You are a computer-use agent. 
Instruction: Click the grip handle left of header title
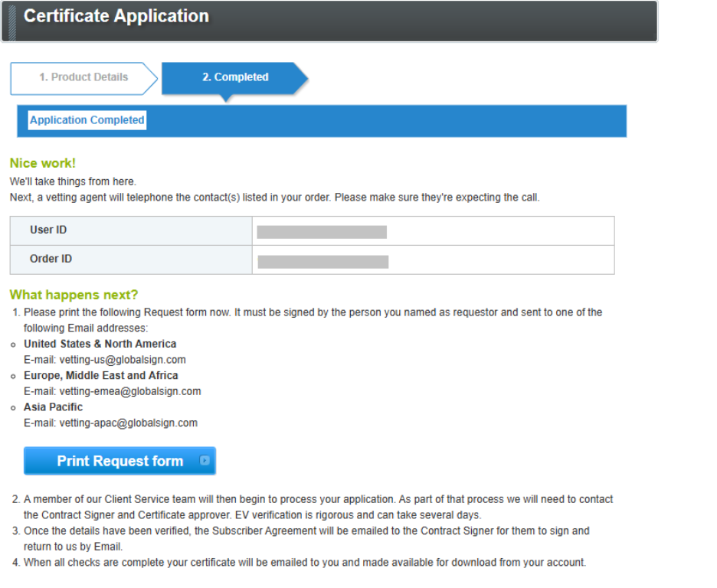11,21
